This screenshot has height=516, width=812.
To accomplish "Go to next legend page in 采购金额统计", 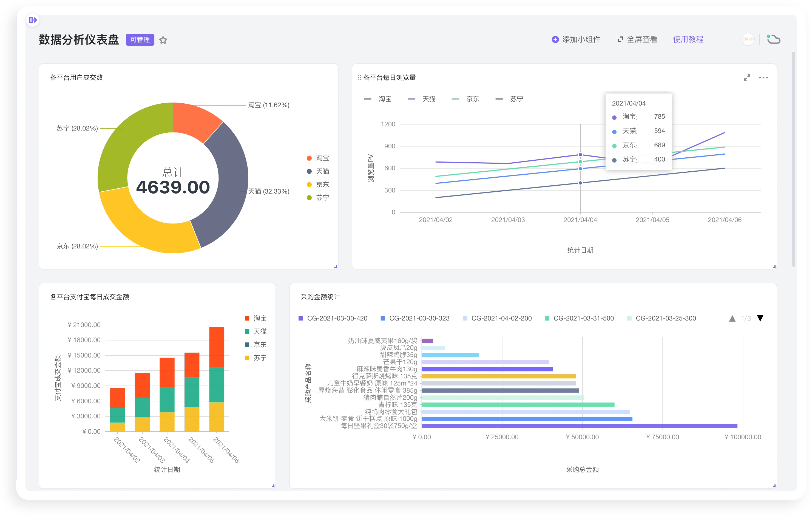I will [x=760, y=318].
